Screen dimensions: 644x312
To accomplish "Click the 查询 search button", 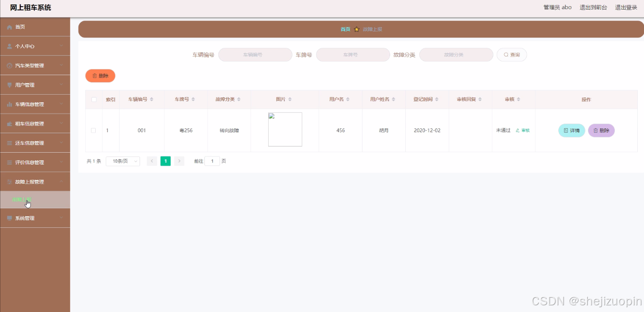I will tap(512, 55).
